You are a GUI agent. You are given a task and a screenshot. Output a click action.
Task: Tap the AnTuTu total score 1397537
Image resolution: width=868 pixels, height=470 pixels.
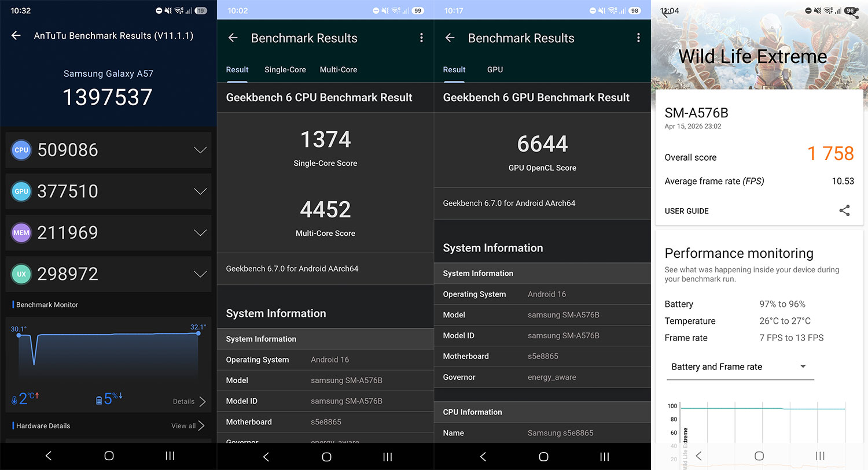tap(108, 97)
